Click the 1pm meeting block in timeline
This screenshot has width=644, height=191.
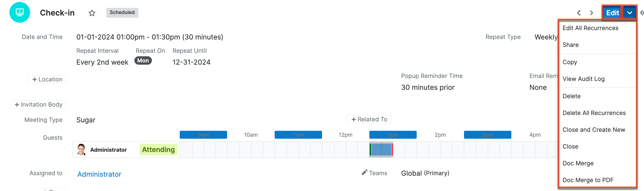(381, 150)
